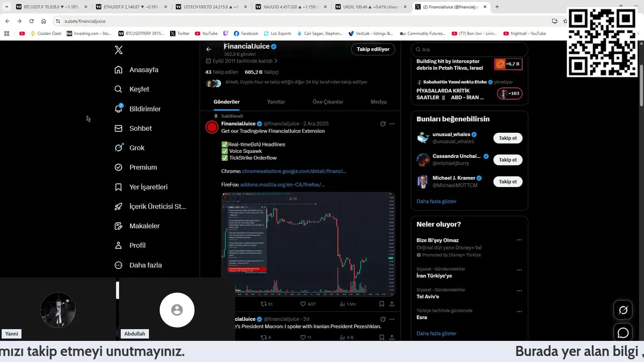Click Grok icon on Macron post
644x362 pixels.
coord(383,319)
